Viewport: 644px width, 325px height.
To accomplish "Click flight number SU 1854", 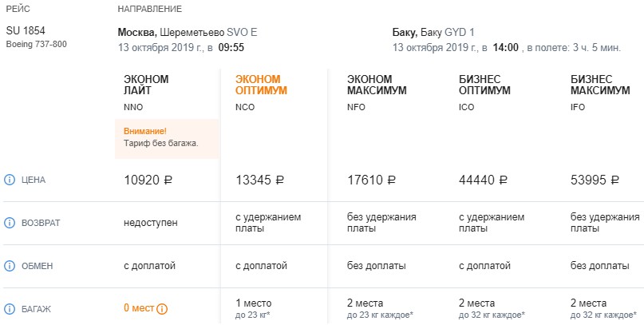I will [x=26, y=31].
